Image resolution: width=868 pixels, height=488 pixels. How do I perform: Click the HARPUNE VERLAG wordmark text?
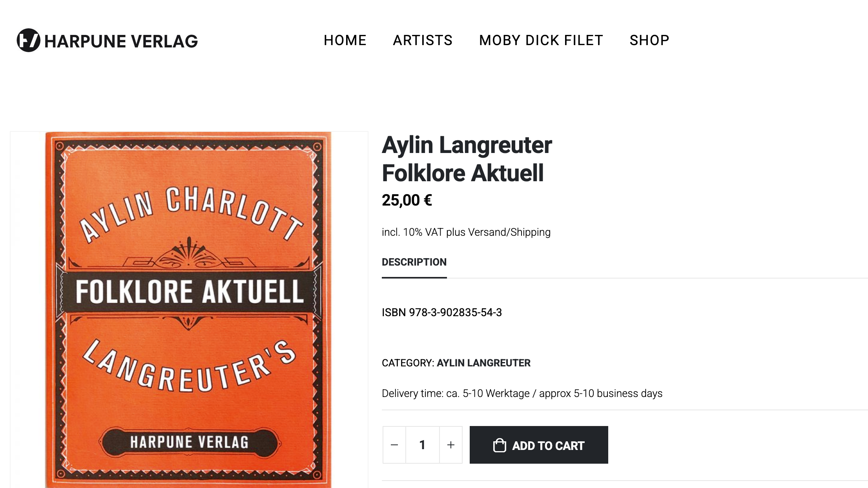click(x=121, y=41)
